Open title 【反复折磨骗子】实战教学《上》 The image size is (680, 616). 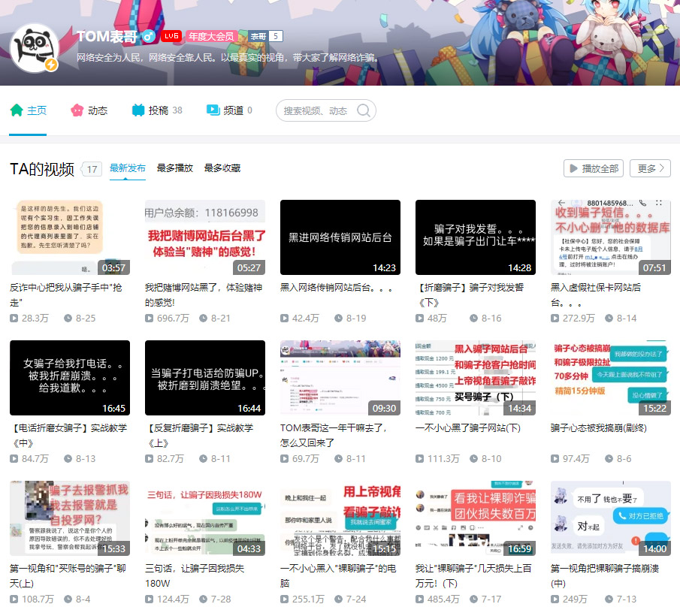(199, 435)
